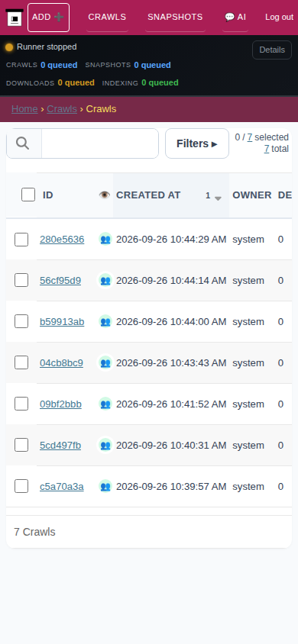Viewport: 298px width, 644px height.
Task: Open the AI chat tab
Action: click(x=235, y=17)
